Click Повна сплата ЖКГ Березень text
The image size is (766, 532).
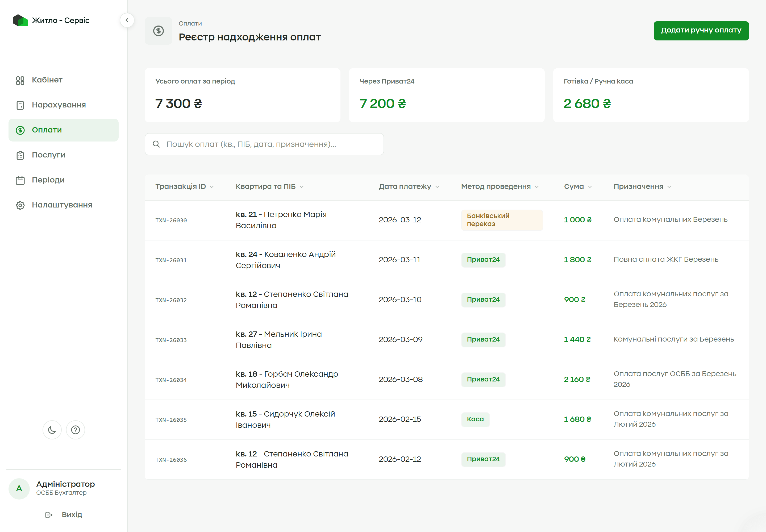tap(666, 259)
